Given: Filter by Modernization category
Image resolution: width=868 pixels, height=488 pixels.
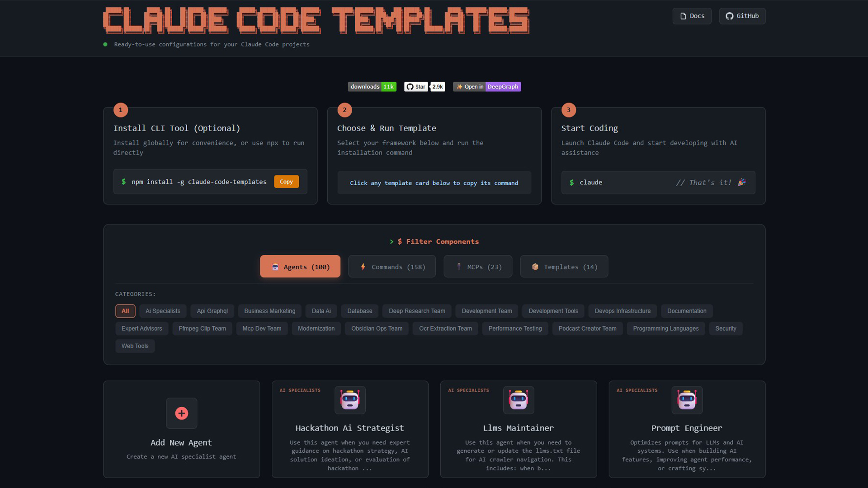Looking at the screenshot, I should pyautogui.click(x=316, y=328).
